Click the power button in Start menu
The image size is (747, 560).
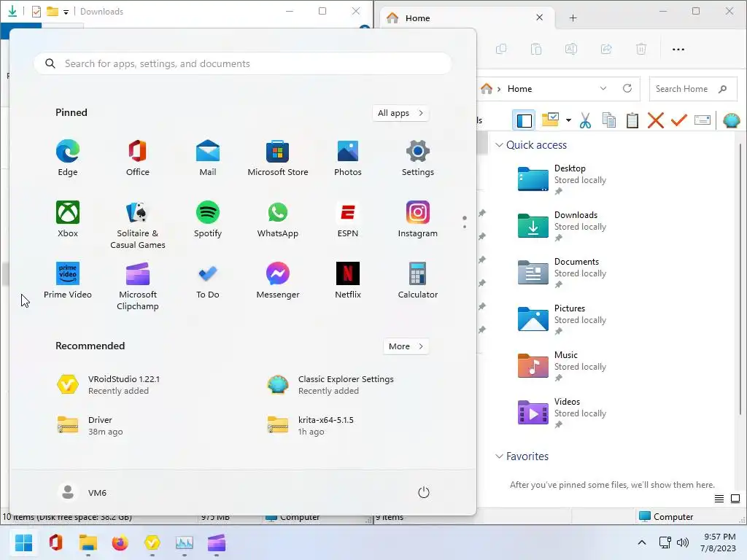(x=424, y=492)
